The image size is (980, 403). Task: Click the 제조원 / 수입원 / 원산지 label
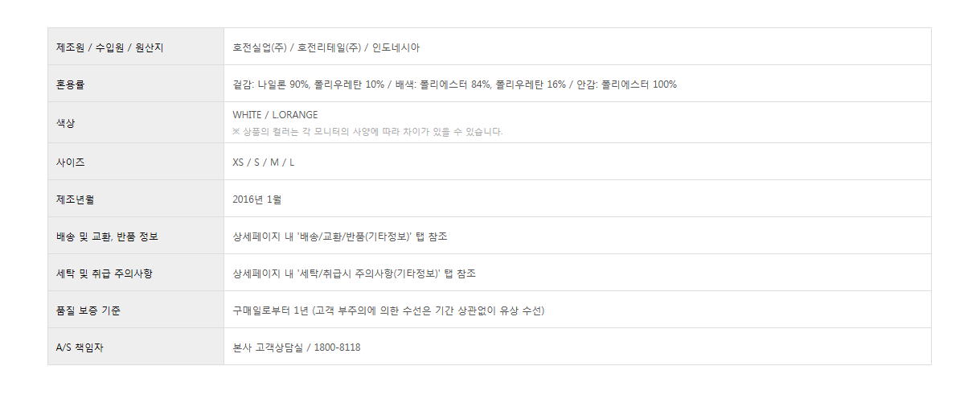point(110,47)
